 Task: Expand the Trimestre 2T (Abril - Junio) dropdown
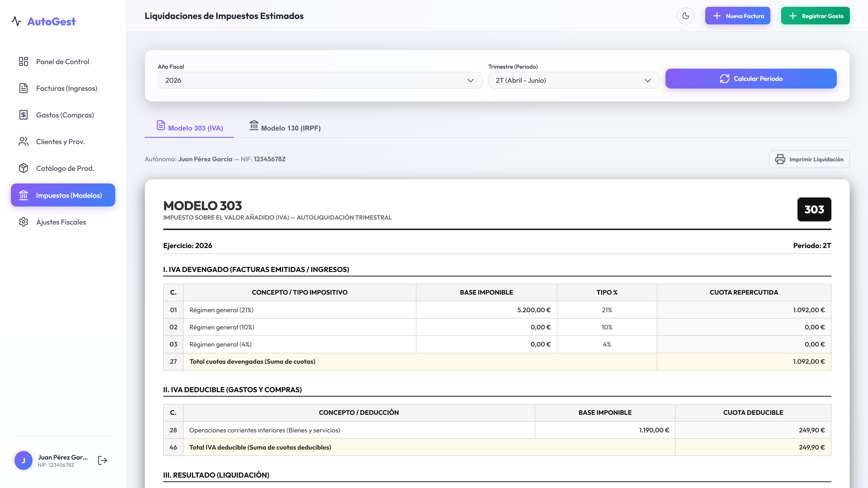point(574,80)
